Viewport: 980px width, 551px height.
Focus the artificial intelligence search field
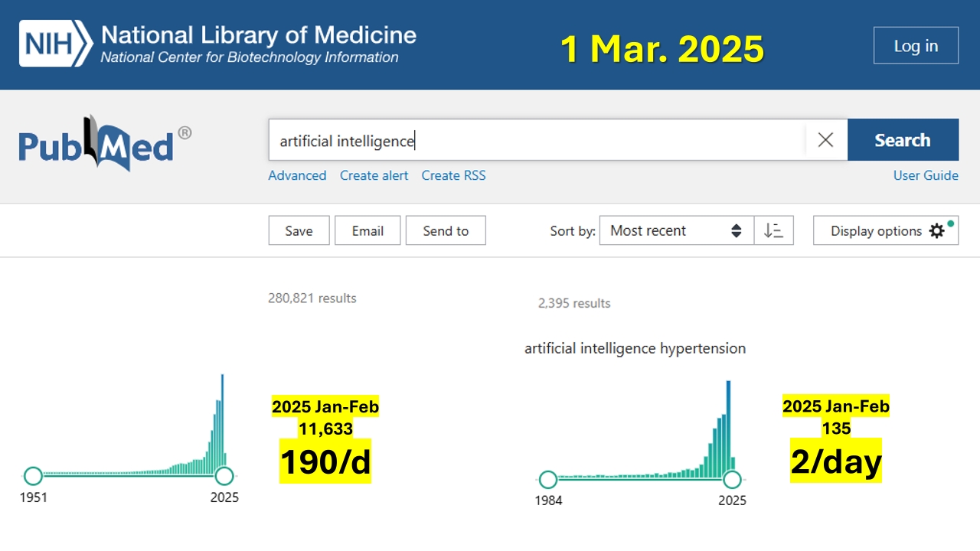pos(536,140)
